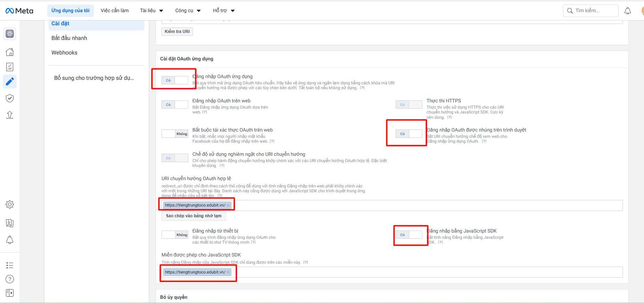Turn on Đăng nhập từ thiết bị toggle
Screen dimensions: 644x303
[x=175, y=235]
